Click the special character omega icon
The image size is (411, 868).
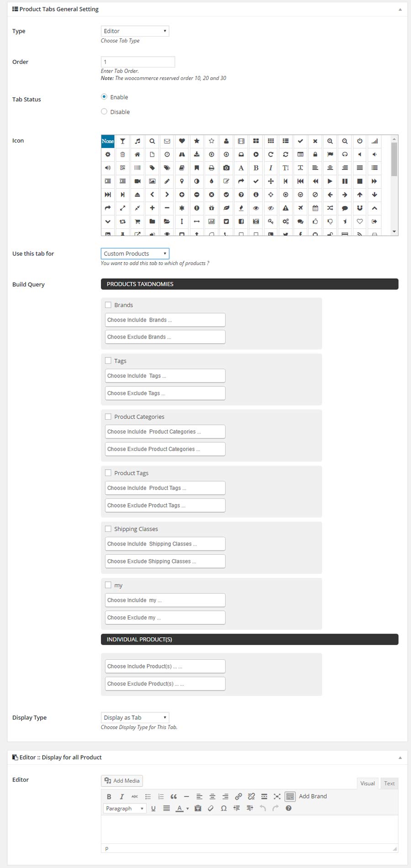tap(224, 808)
